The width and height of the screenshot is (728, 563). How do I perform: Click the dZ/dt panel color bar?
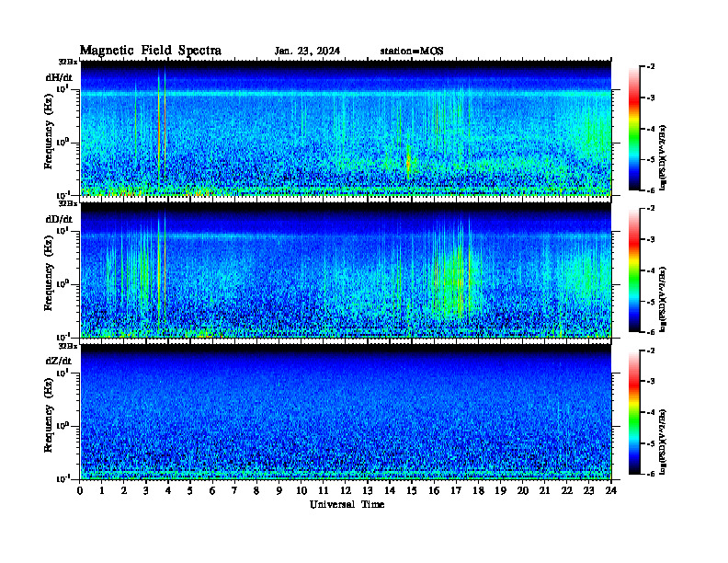pyautogui.click(x=633, y=412)
